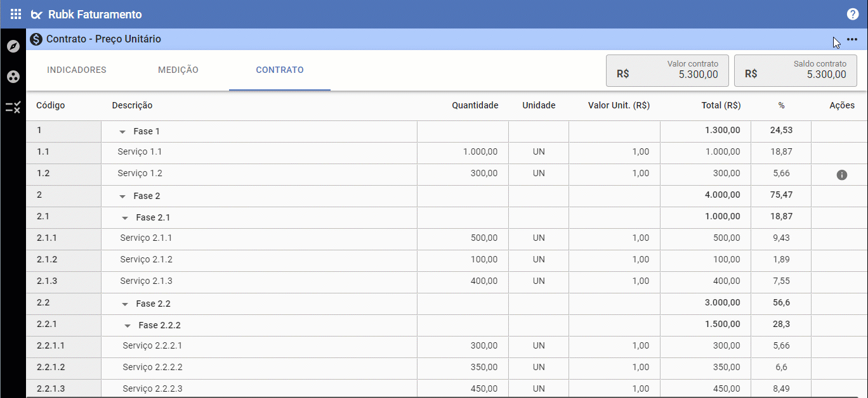Collapse the Fase 2.2 subgroup
The width and height of the screenshot is (868, 398).
125,304
